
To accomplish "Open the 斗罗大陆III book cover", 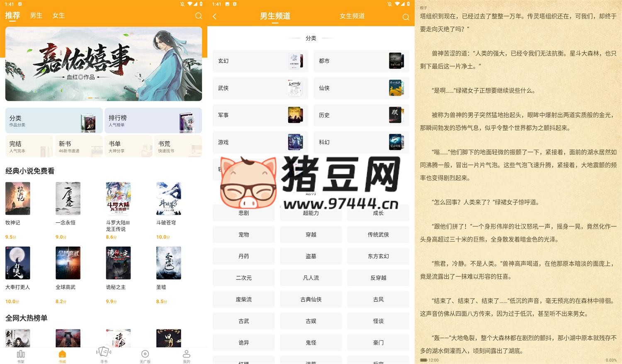I will (118, 198).
